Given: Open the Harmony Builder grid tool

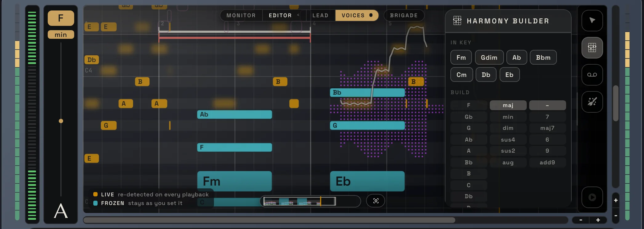Looking at the screenshot, I should [592, 48].
